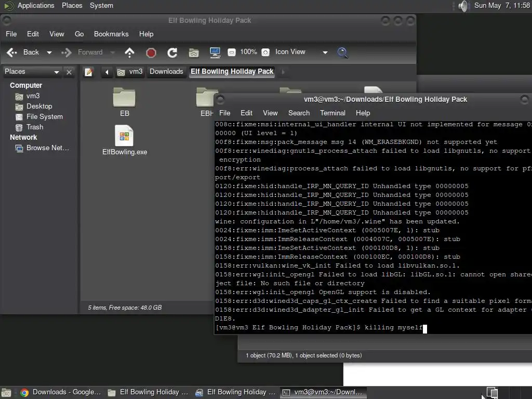Image resolution: width=532 pixels, height=399 pixels.
Task: Zoom out with the minus icon
Action: 231,52
